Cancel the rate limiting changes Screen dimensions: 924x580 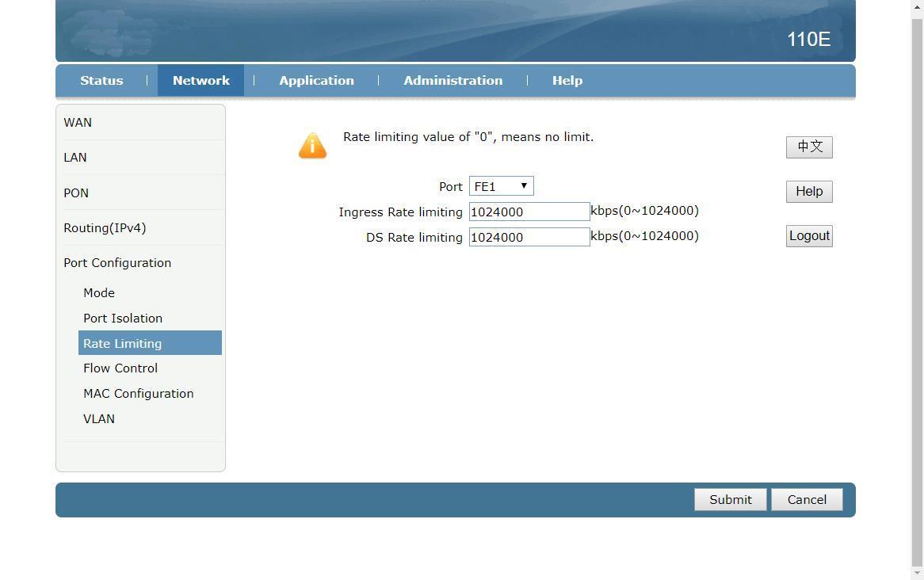click(x=807, y=500)
